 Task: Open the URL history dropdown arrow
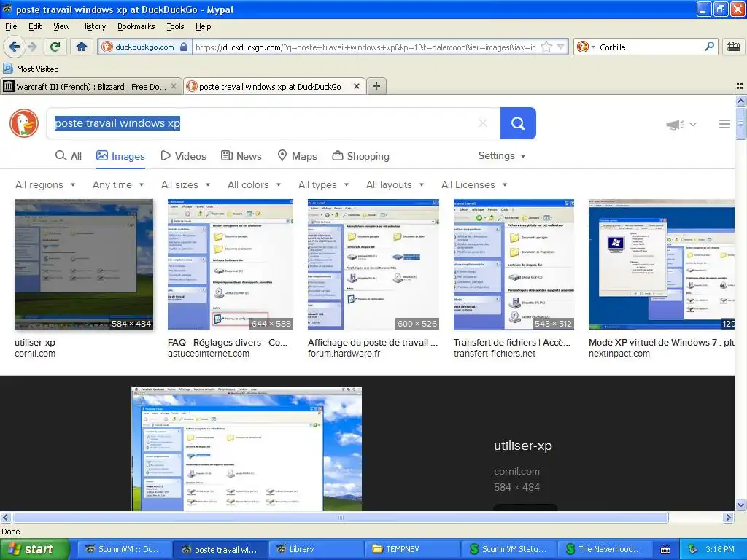[561, 47]
